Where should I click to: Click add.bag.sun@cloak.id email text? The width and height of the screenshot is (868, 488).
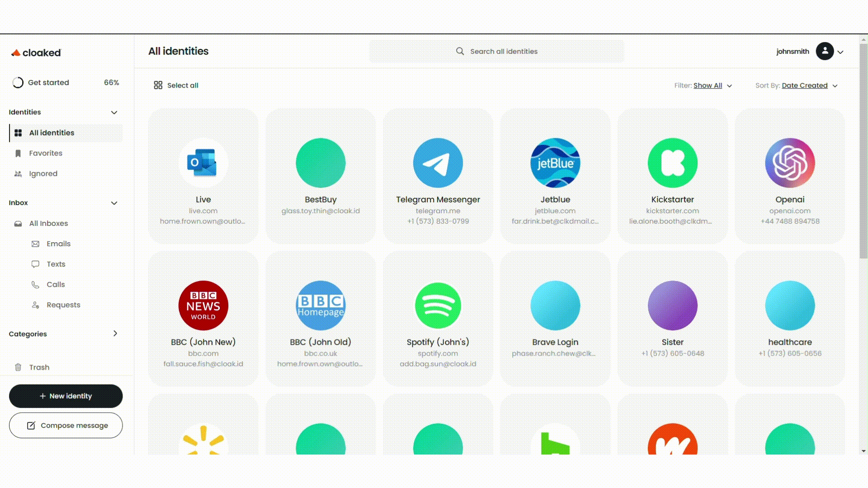coord(438,364)
